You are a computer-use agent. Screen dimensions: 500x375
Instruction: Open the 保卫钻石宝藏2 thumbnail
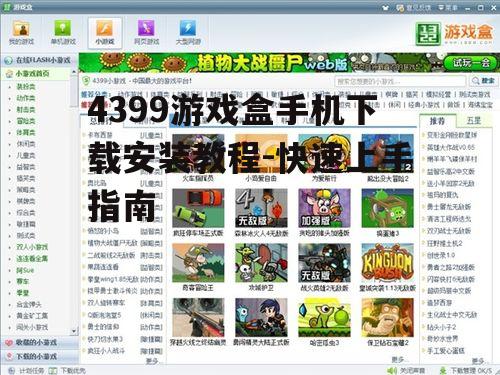[x=387, y=318]
